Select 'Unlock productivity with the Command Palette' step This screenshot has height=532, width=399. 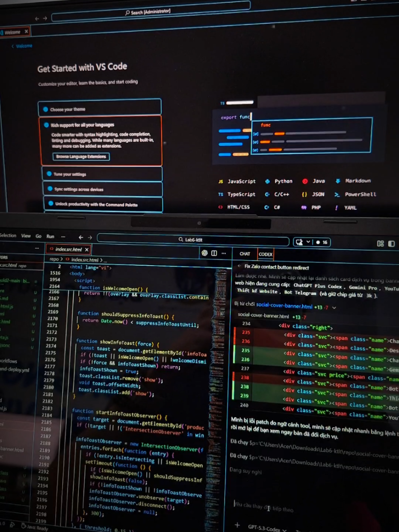[x=103, y=204]
